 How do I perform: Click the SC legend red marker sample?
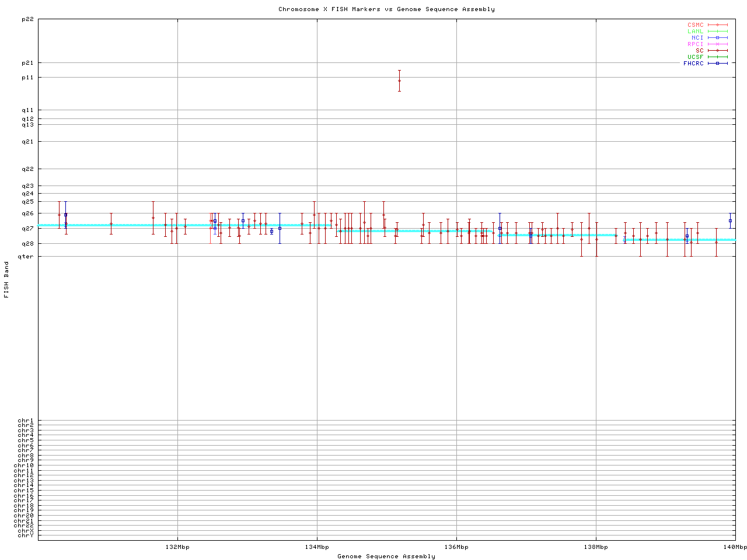(717, 51)
